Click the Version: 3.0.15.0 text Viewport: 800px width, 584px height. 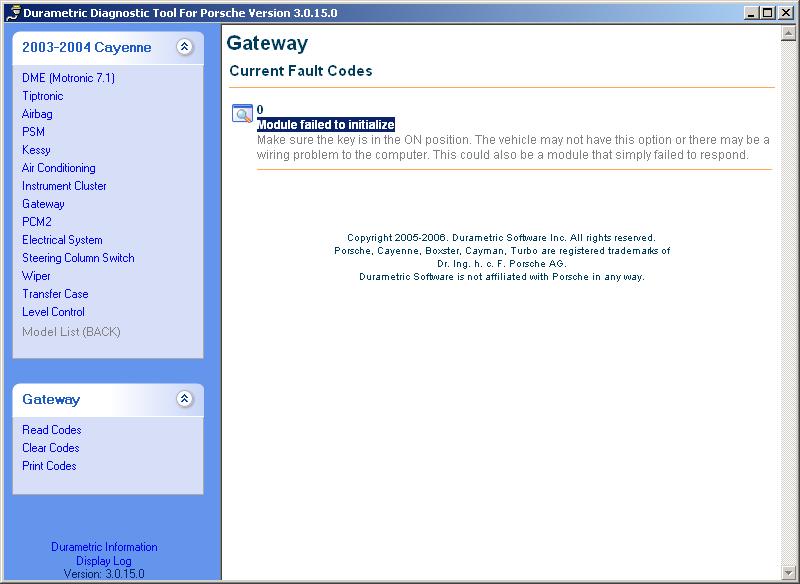(x=104, y=574)
